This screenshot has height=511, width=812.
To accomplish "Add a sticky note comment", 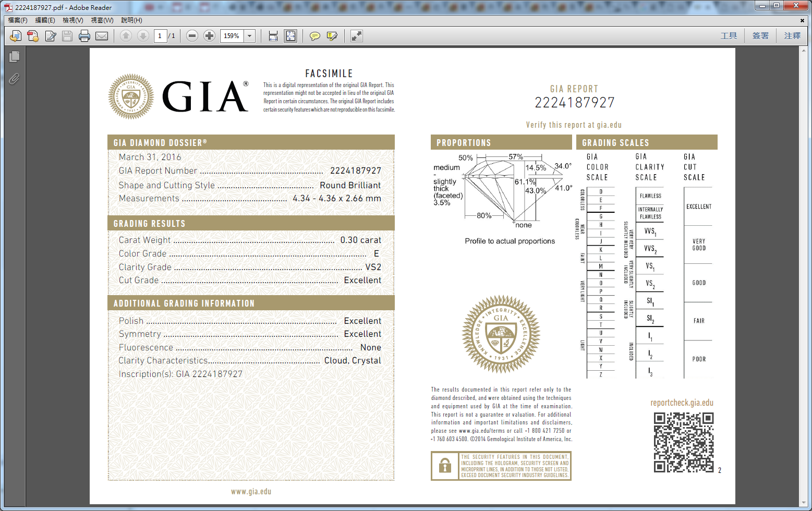I will point(314,36).
